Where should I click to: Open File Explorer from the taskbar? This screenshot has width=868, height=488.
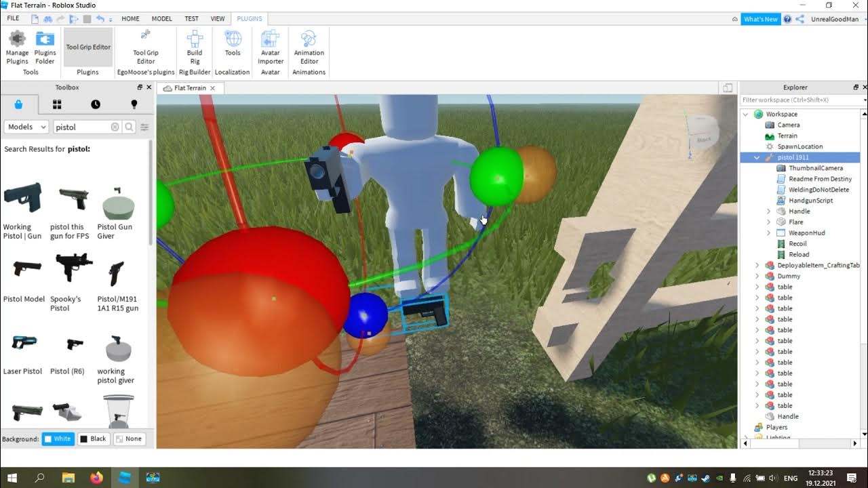click(x=68, y=478)
